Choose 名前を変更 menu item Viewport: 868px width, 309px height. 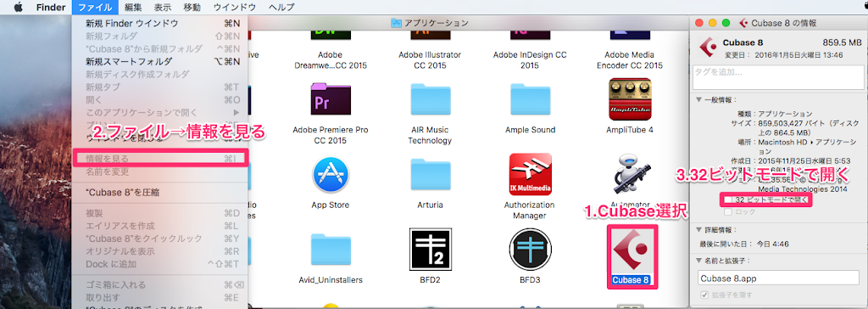[160, 171]
